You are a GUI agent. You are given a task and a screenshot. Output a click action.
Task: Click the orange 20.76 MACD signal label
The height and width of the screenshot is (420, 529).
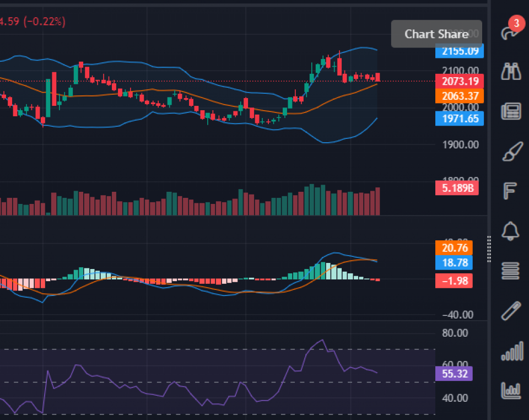point(454,248)
